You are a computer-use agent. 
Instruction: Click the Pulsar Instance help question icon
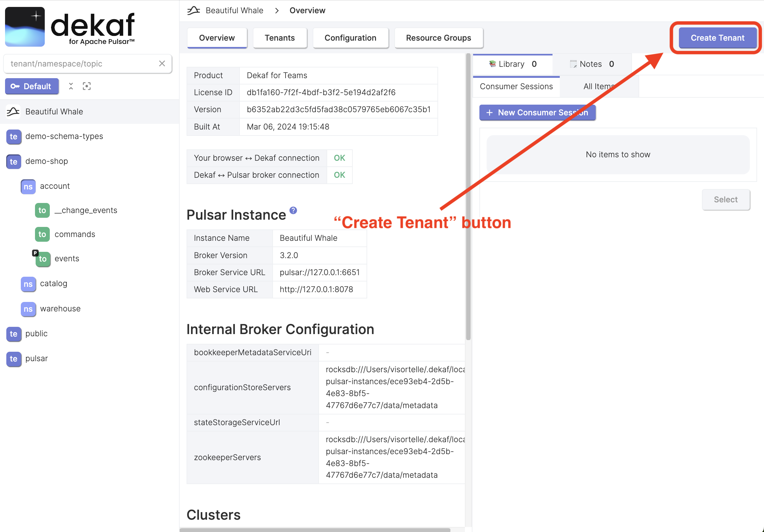(293, 210)
